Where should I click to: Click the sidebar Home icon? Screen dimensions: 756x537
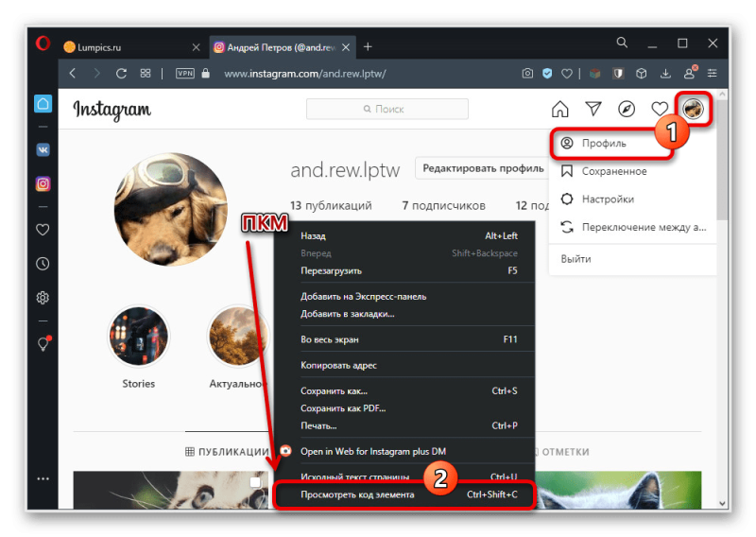pos(43,104)
